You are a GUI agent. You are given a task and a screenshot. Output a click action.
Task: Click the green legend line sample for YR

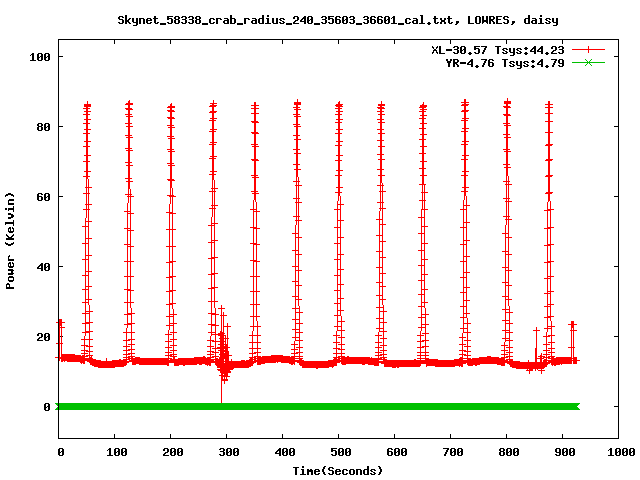[x=588, y=62]
